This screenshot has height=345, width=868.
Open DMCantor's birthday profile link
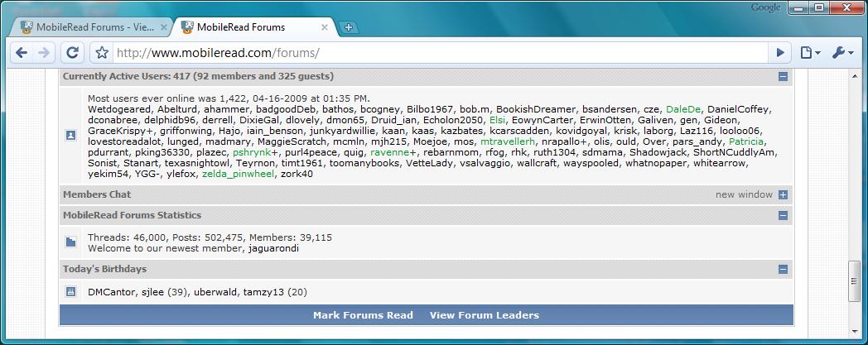[111, 292]
